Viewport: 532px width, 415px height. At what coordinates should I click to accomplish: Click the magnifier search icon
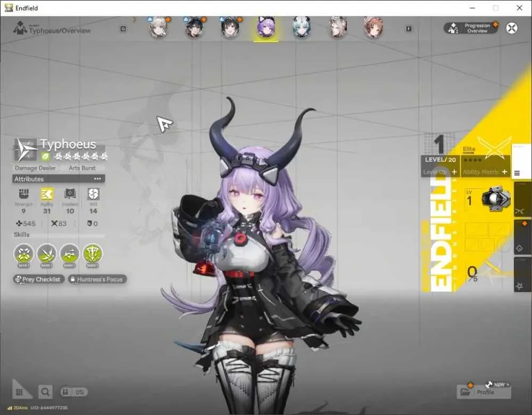pos(45,392)
